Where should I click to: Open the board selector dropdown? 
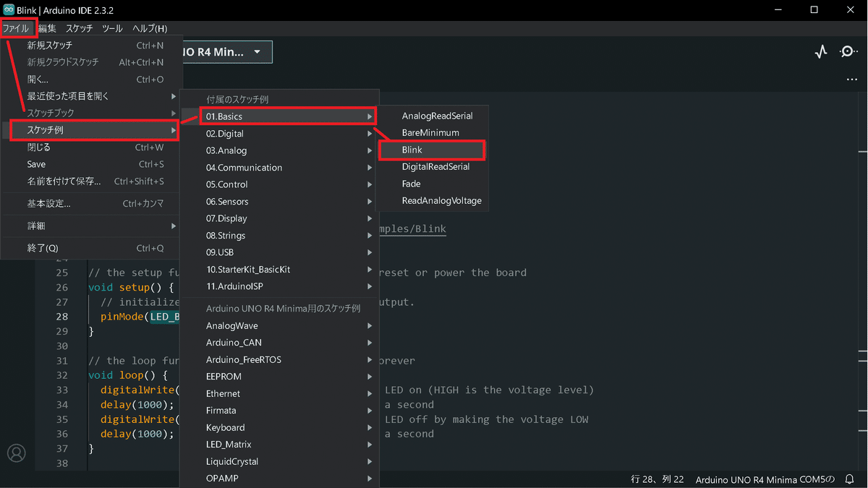[224, 52]
